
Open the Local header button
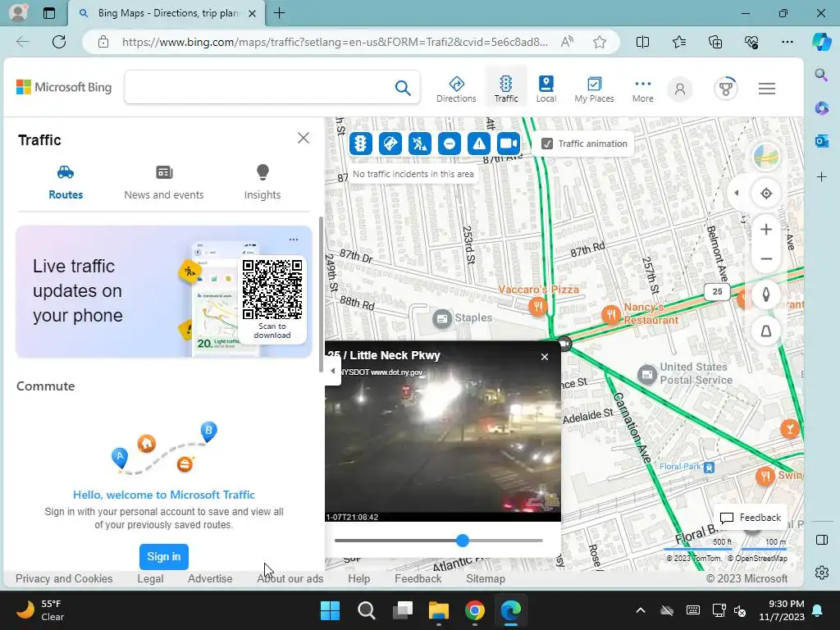(546, 89)
